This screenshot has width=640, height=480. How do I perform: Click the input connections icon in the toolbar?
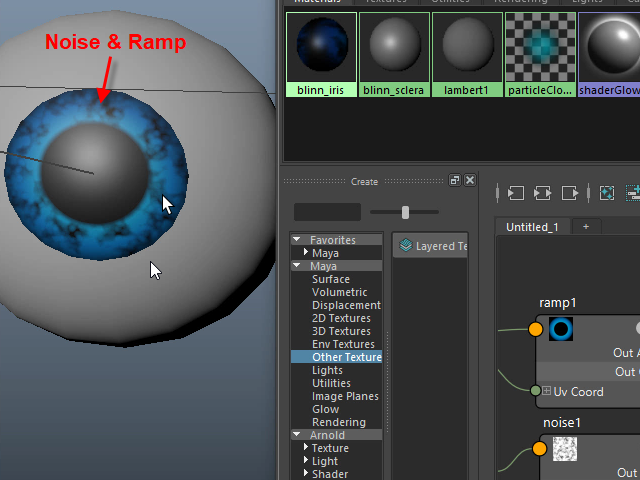pyautogui.click(x=517, y=192)
